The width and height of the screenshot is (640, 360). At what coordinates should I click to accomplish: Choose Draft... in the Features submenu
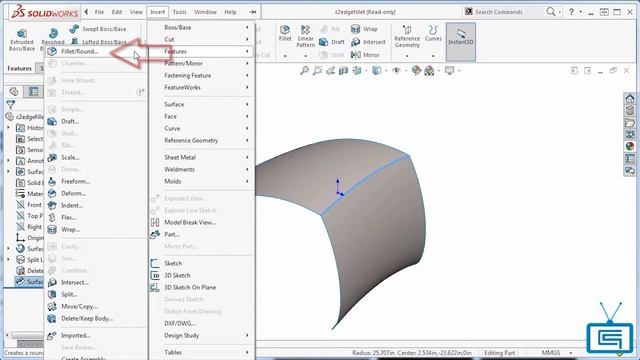tap(96, 121)
